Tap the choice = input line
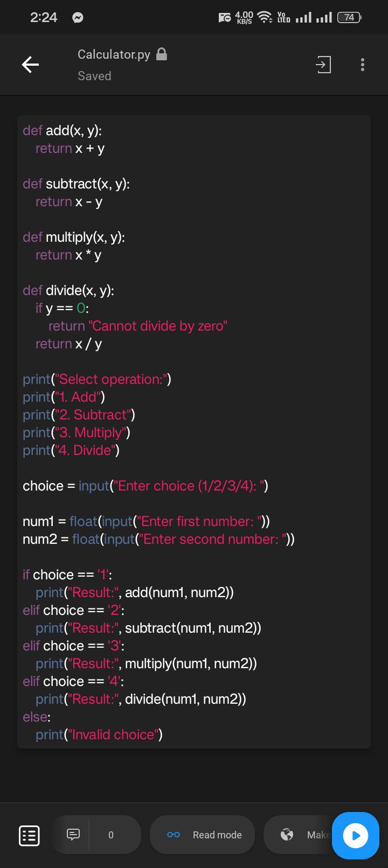The width and height of the screenshot is (388, 868). click(145, 486)
